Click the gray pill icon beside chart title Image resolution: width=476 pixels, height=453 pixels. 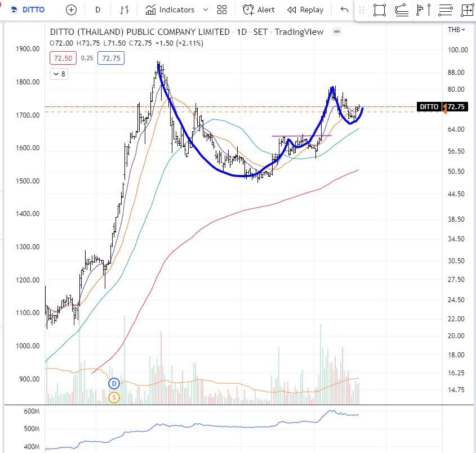337,32
